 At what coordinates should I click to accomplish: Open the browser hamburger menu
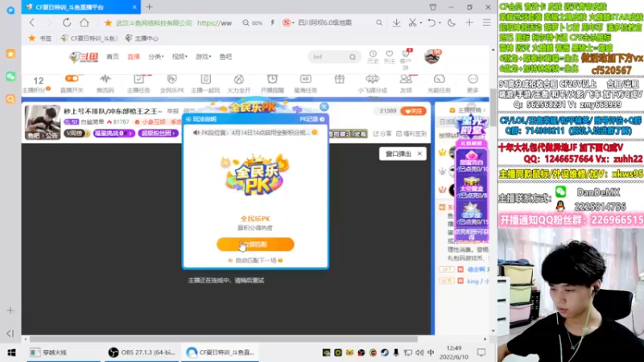[487, 23]
